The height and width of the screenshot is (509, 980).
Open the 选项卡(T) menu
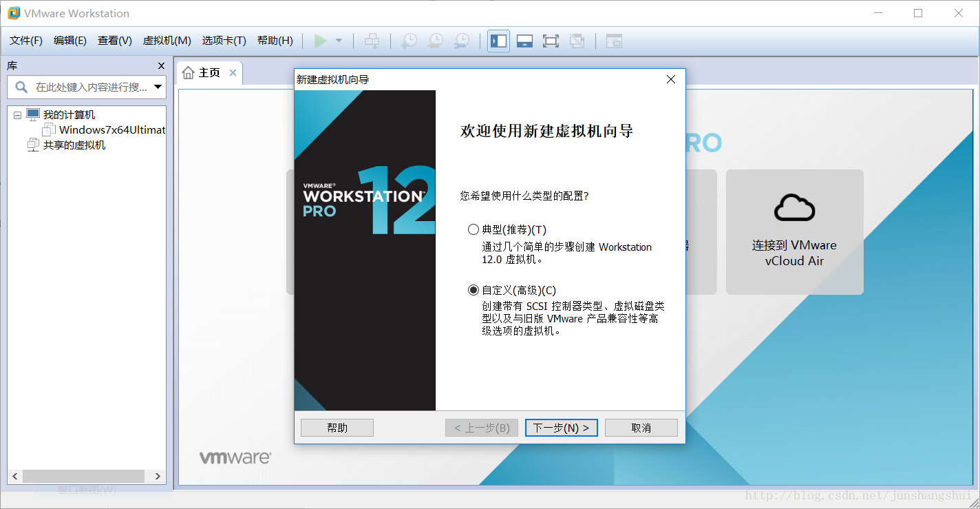pos(224,41)
